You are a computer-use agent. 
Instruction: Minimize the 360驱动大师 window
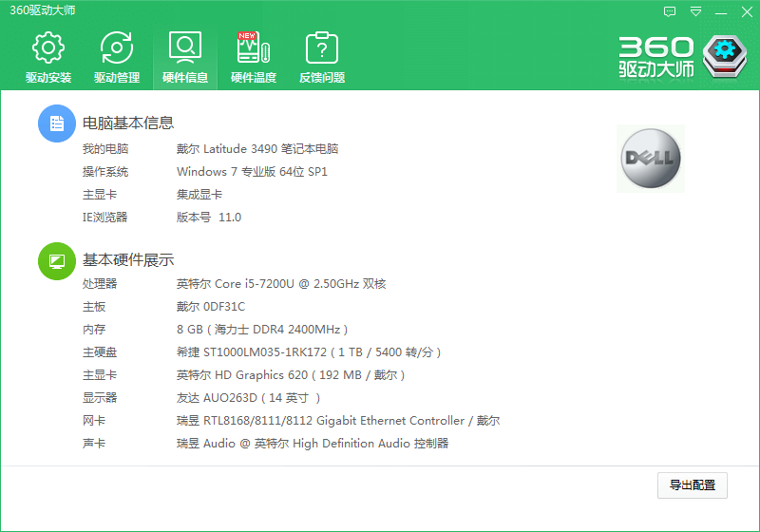coord(721,12)
